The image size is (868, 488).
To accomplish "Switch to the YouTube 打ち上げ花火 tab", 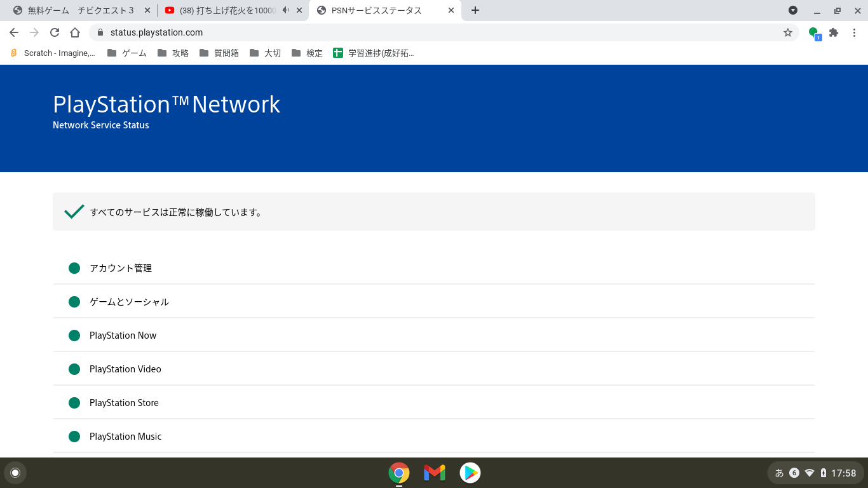I will point(233,10).
